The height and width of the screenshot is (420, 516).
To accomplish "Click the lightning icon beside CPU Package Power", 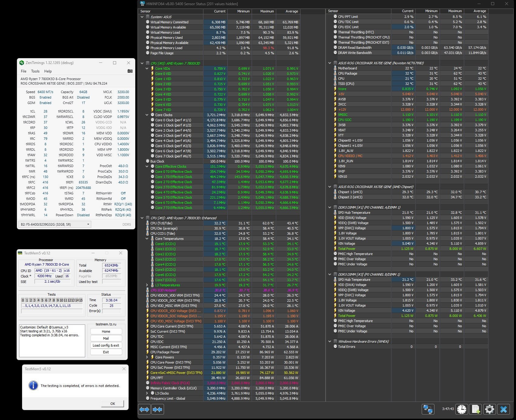I will click(148, 352).
